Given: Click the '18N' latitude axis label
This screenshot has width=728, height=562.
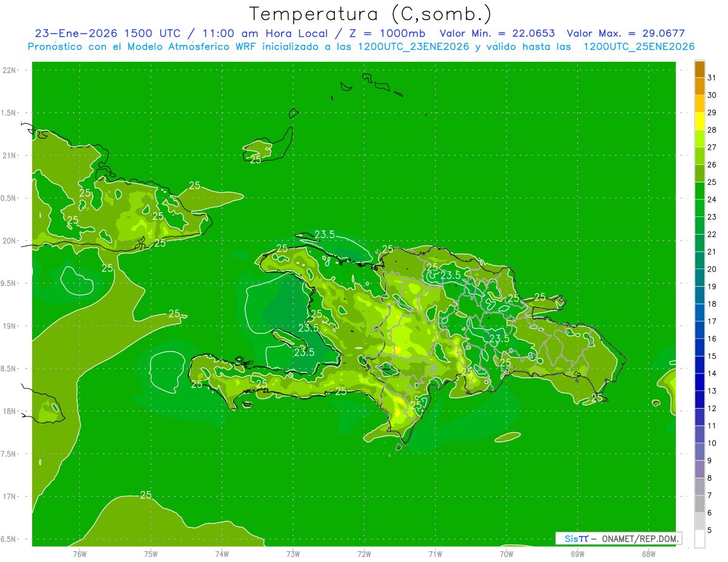Looking at the screenshot, I should (x=10, y=411).
